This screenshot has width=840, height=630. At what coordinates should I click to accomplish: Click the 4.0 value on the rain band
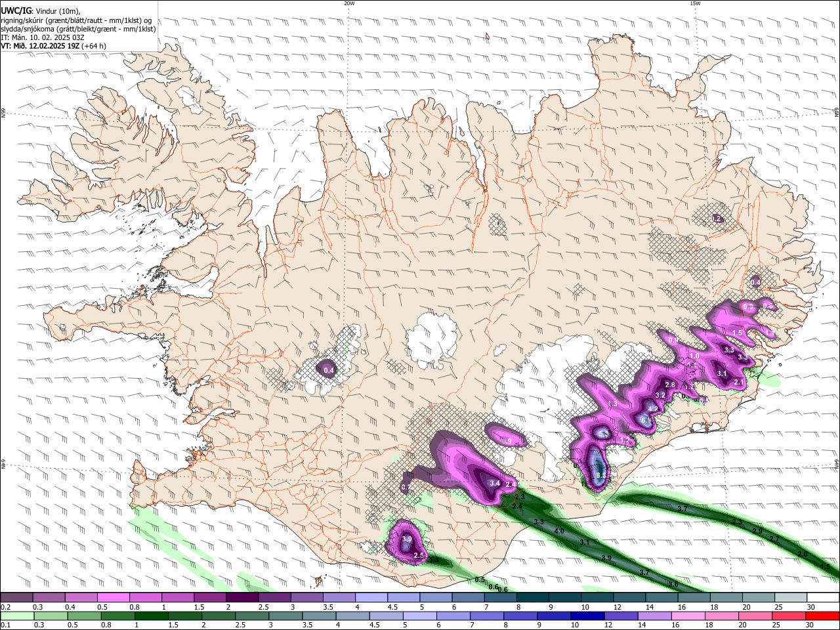[559, 530]
